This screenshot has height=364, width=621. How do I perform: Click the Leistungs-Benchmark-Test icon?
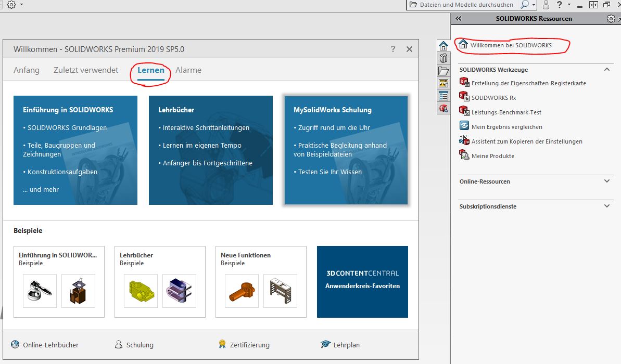tap(464, 111)
